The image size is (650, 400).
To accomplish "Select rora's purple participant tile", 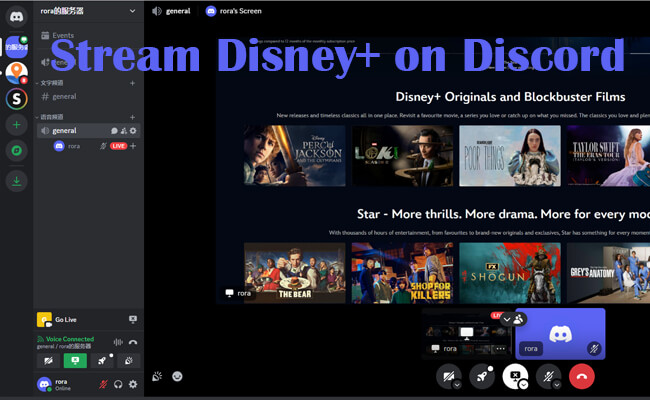I will (x=560, y=334).
